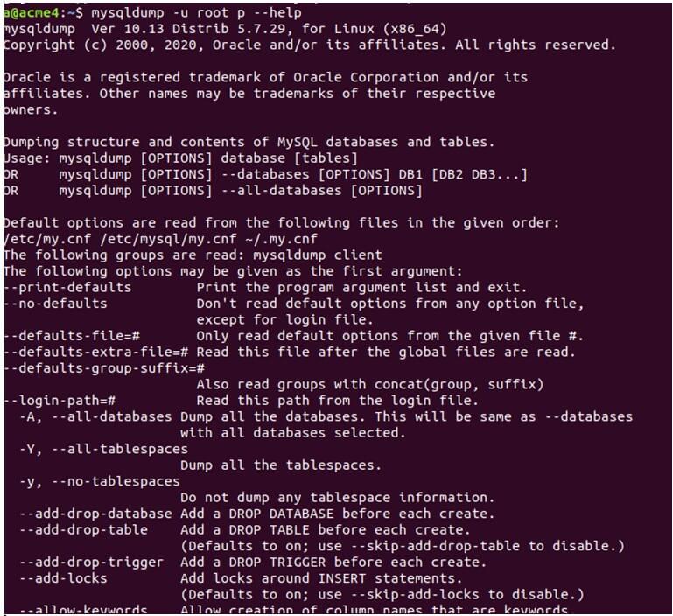Click the '--databases [OPTIONS] DB1' usage line
Image resolution: width=673 pixels, height=616 pixels.
293,174
